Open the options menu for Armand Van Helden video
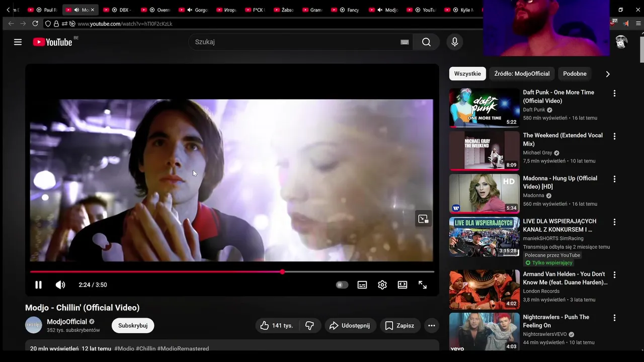 614,275
